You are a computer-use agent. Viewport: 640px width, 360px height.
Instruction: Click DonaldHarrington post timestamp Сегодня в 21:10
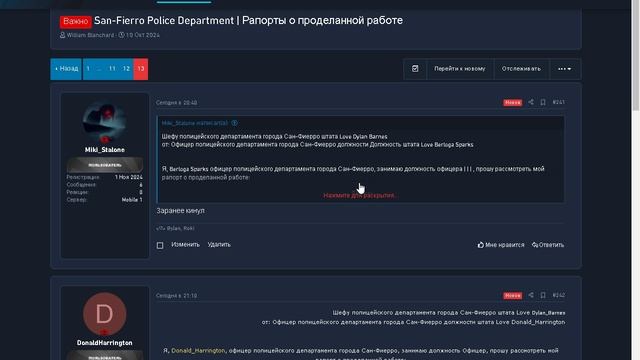point(176,296)
